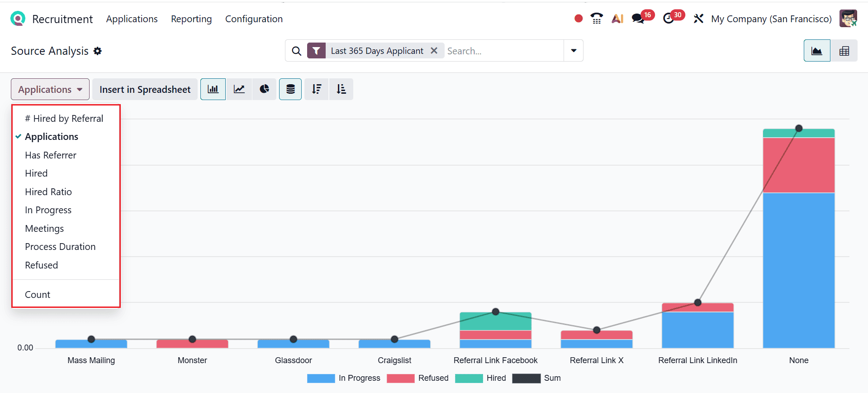Viewport: 868px width, 393px height.
Task: Collapse the Applications measure dropdown
Action: 50,89
